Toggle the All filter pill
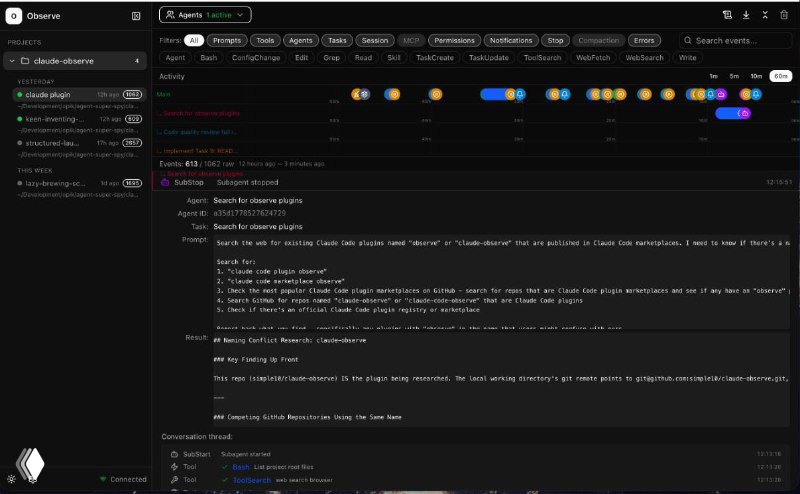This screenshot has width=800, height=494. [194, 40]
